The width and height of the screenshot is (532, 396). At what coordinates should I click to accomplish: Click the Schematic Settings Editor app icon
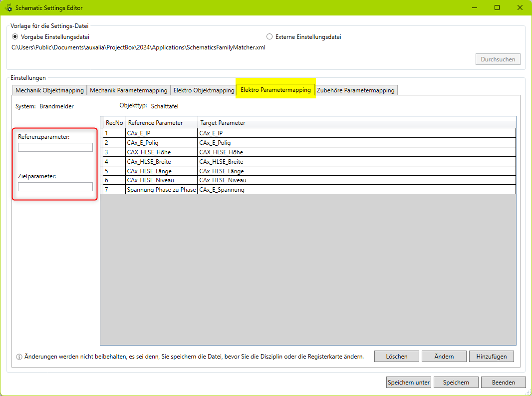click(x=8, y=8)
